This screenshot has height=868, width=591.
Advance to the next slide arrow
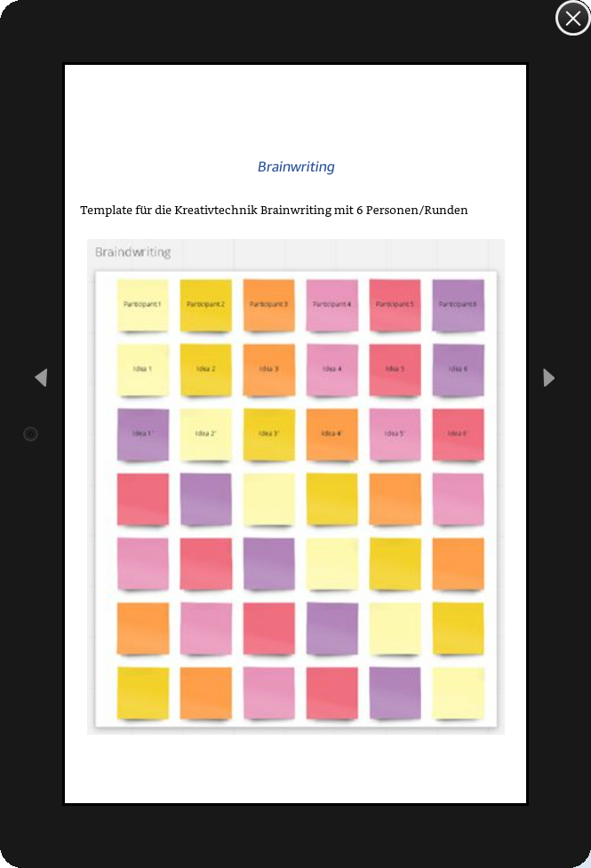[x=549, y=378]
